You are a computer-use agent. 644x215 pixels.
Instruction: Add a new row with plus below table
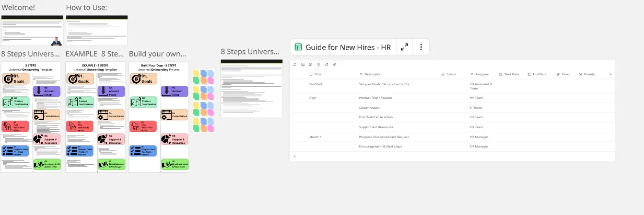point(295,156)
